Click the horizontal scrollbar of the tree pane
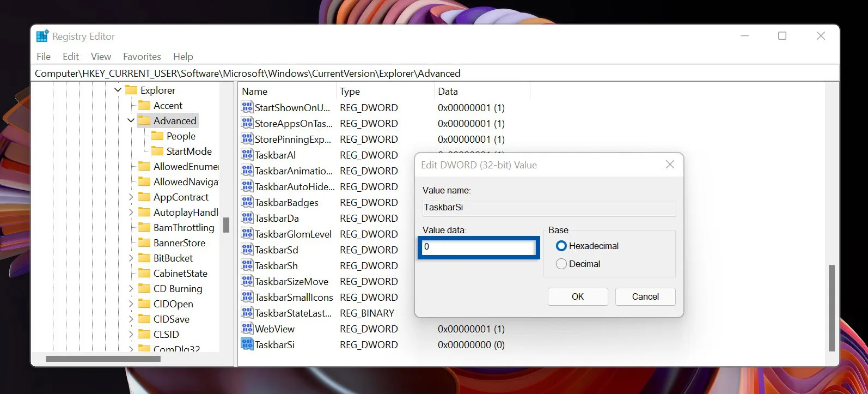 (103, 359)
